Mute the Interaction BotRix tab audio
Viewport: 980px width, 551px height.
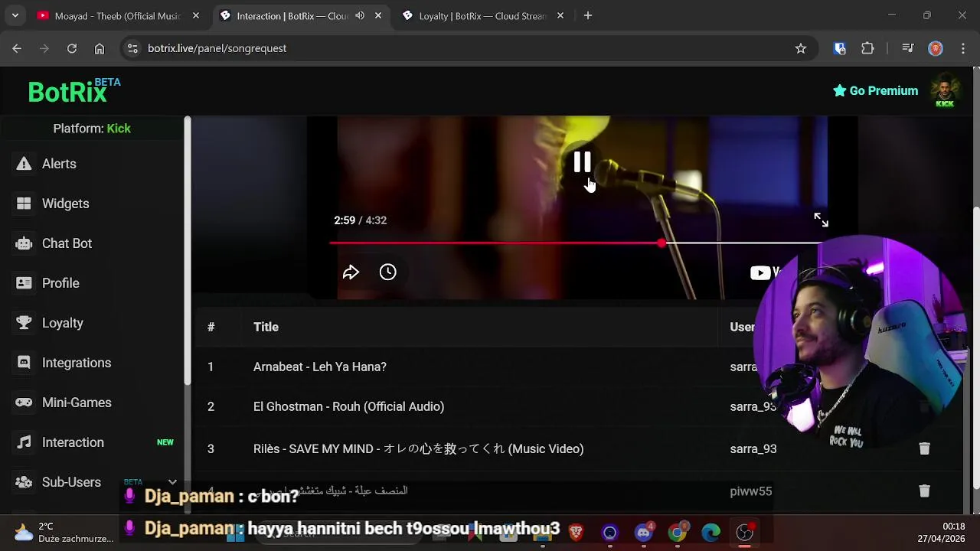click(x=360, y=15)
